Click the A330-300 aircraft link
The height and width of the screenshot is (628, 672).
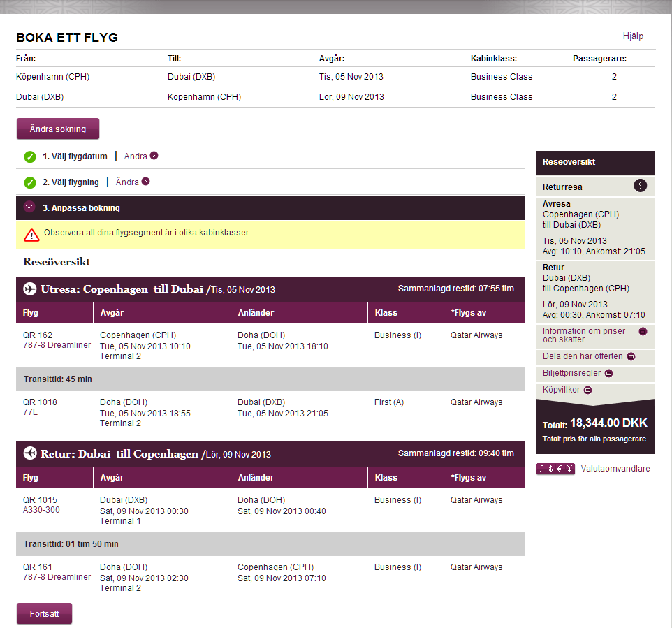click(x=41, y=510)
